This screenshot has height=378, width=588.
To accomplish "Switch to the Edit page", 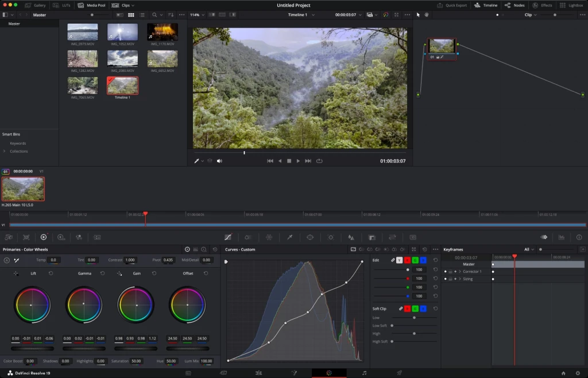I will coord(260,373).
